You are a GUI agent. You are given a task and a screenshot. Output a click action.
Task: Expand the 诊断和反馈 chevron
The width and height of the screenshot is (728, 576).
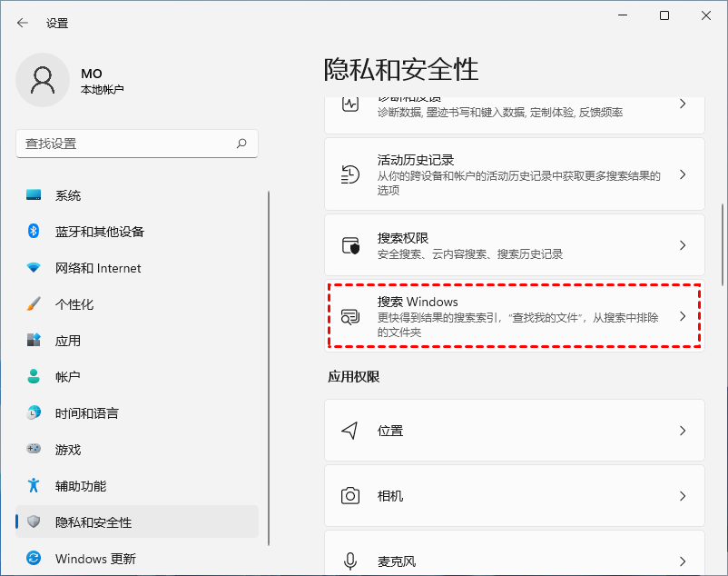683,104
